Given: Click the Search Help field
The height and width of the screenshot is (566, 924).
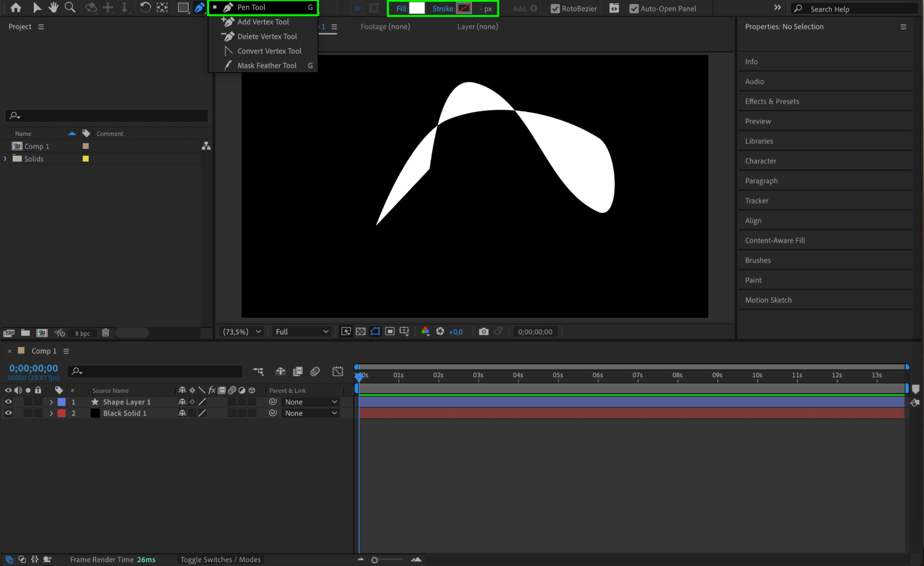Looking at the screenshot, I should (855, 9).
